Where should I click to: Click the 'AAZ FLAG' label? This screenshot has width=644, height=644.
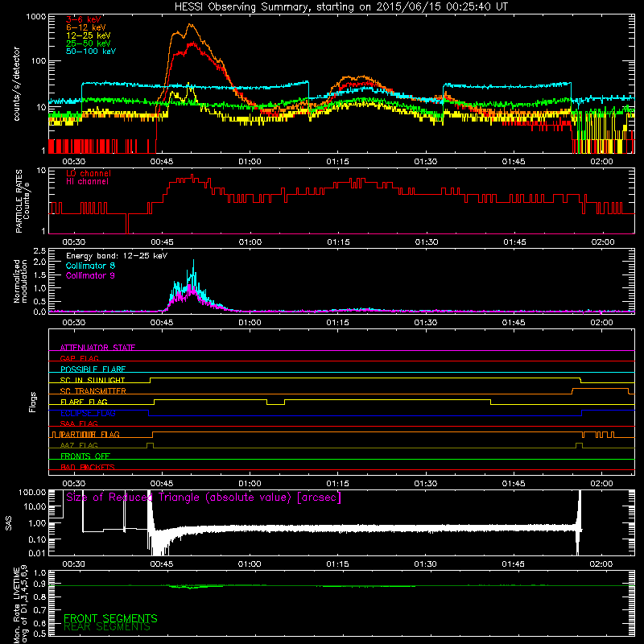tap(79, 446)
